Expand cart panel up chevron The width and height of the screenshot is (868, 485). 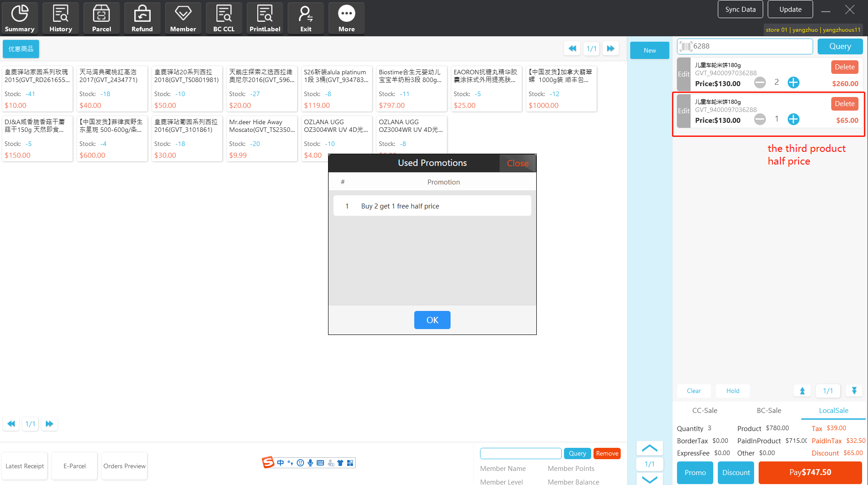[649, 448]
